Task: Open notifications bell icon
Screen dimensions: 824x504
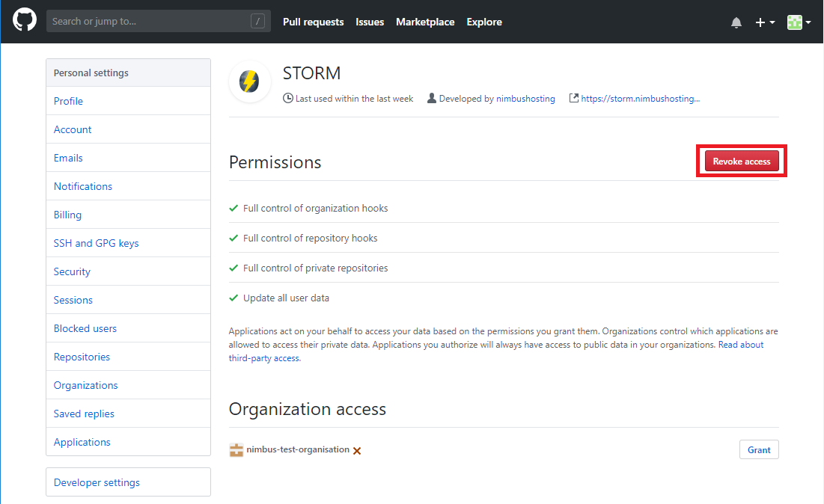Action: pos(736,22)
